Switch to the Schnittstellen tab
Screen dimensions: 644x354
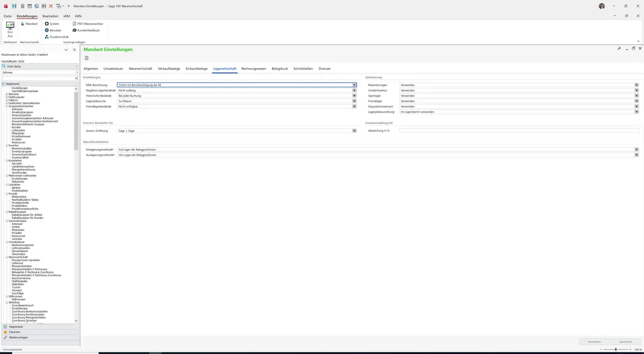(x=303, y=69)
